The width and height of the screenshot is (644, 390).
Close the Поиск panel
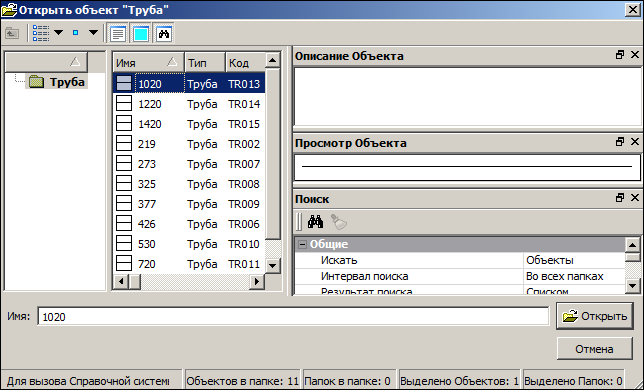(x=635, y=197)
